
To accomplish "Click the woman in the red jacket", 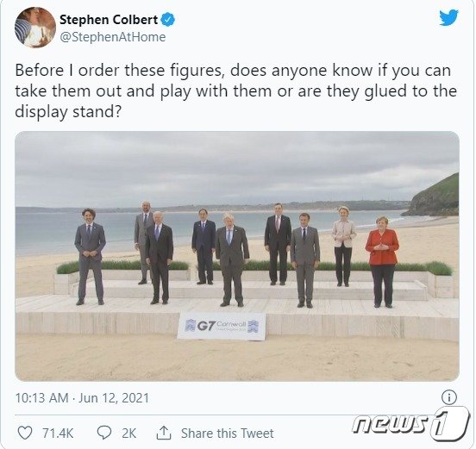I will coord(382,262).
